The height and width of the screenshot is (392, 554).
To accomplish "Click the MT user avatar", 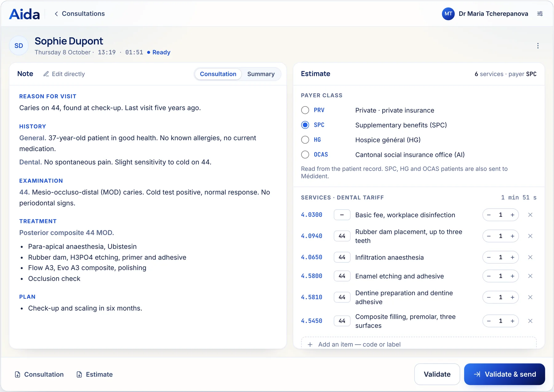I will point(448,14).
